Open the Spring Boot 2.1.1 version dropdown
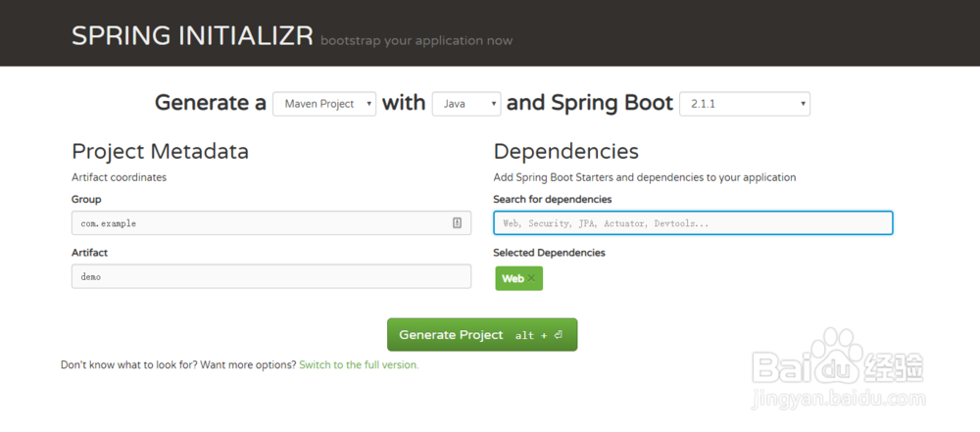Image resolution: width=980 pixels, height=432 pixels. click(x=745, y=104)
